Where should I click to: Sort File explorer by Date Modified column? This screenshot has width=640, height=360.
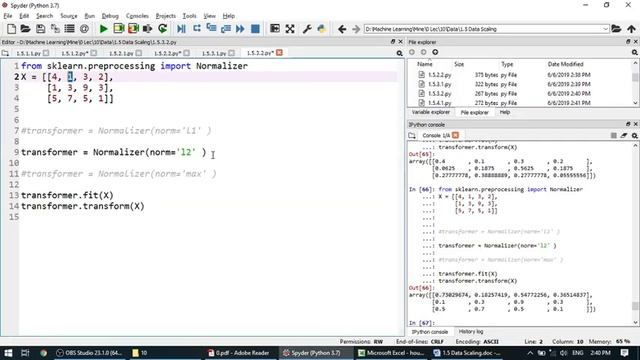click(x=565, y=64)
